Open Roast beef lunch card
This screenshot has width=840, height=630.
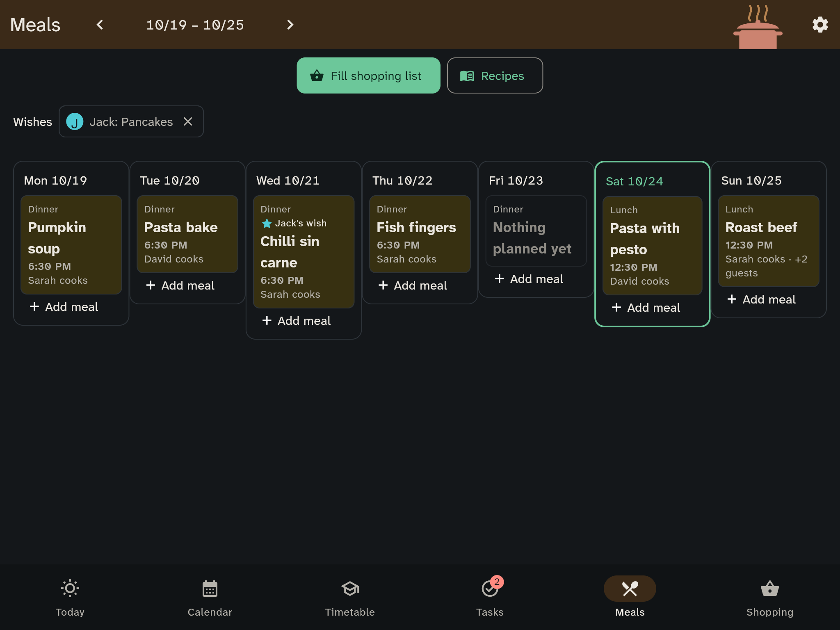pos(769,241)
